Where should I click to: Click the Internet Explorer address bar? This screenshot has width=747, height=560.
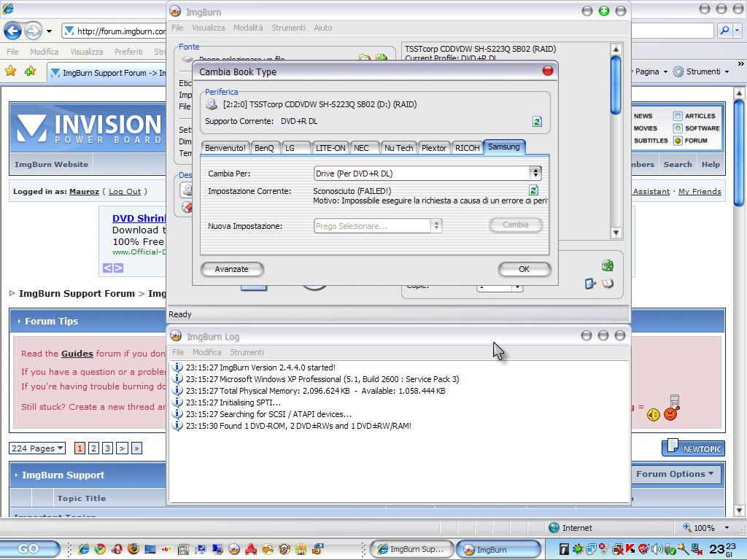coord(115,31)
